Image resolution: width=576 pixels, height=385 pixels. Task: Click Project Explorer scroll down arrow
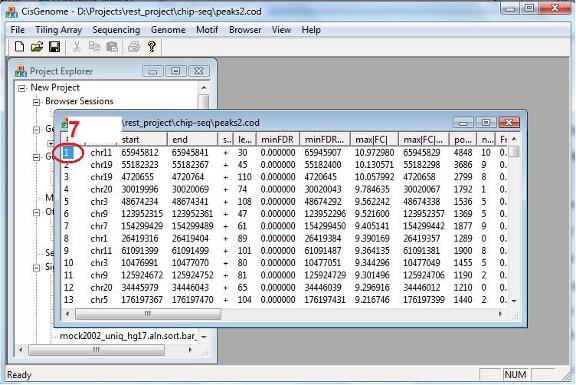[x=204, y=336]
